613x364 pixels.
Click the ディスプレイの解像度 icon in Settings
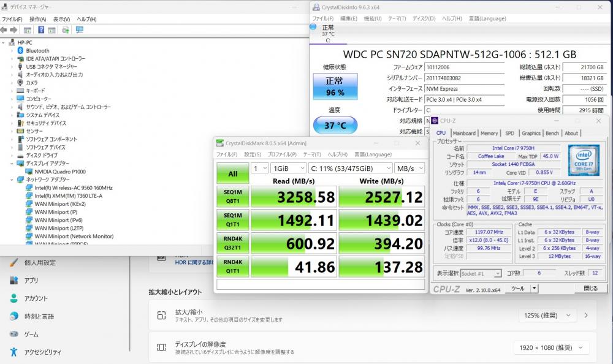[161, 347]
